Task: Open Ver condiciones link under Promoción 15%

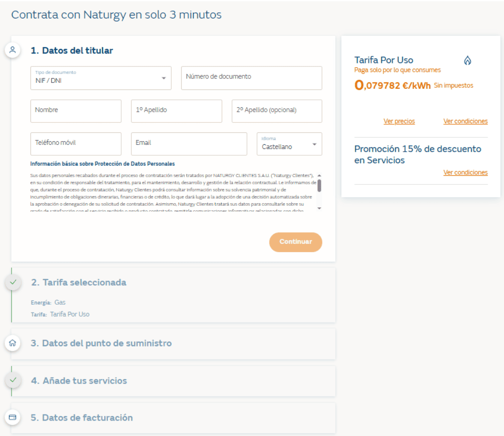Action: click(x=466, y=172)
